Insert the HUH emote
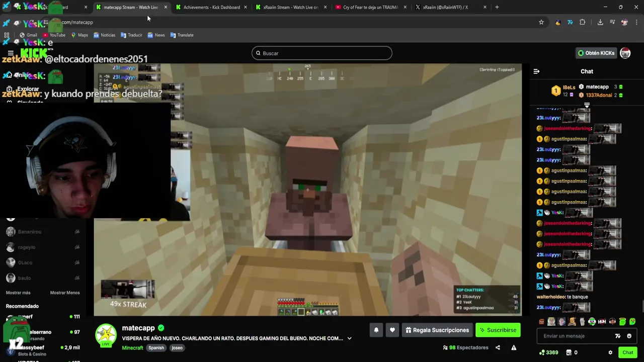644x362 pixels. pos(602,322)
